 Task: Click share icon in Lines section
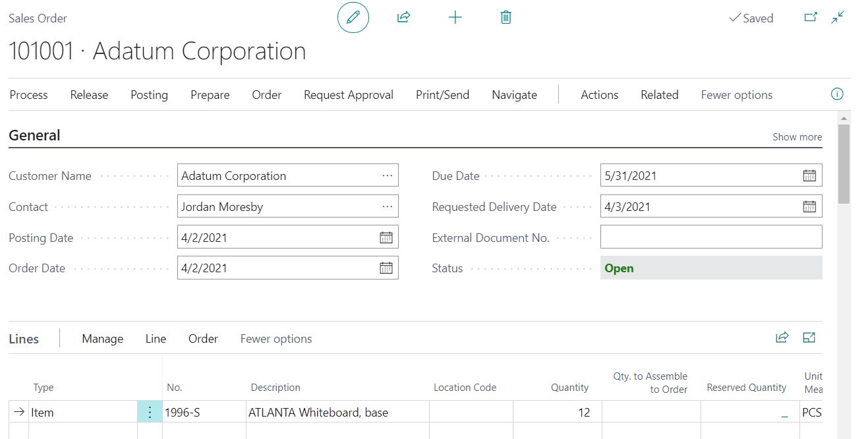[782, 337]
